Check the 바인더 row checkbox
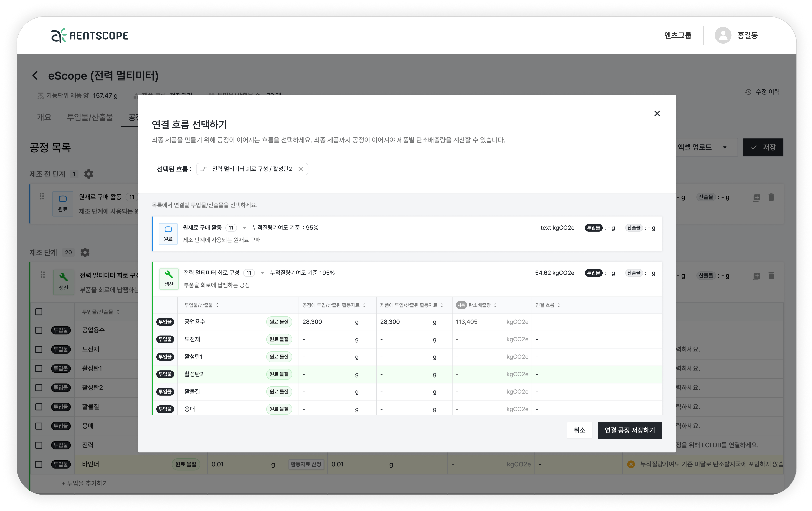The image size is (812, 511). 39,464
